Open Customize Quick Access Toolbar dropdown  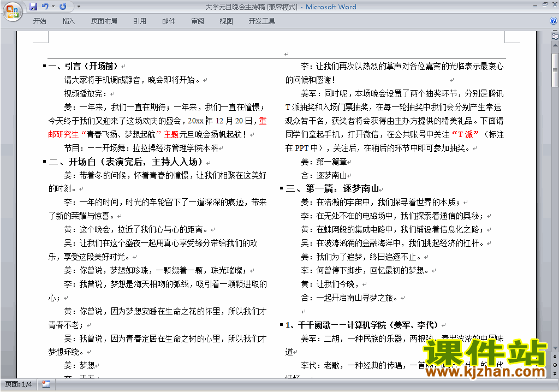click(x=79, y=7)
